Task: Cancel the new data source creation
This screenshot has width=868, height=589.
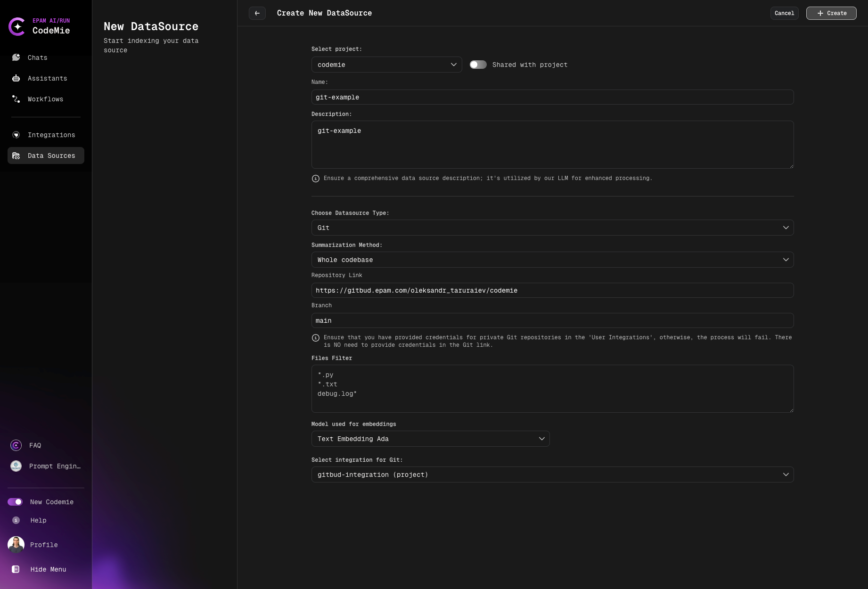Action: tap(784, 13)
